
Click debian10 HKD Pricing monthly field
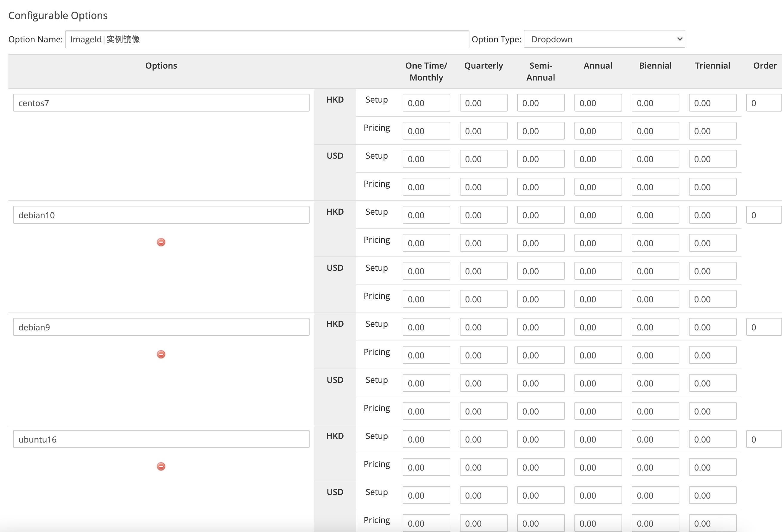coord(426,243)
